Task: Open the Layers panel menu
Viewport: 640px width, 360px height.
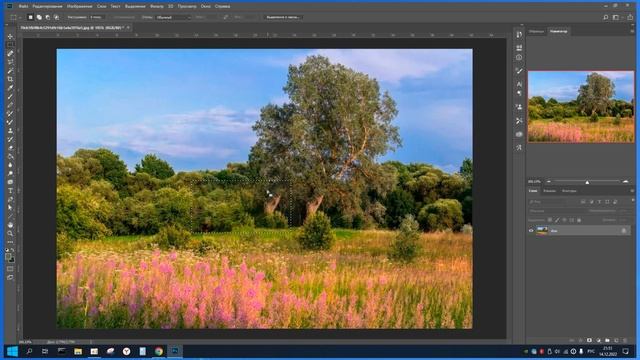Action: [632, 191]
